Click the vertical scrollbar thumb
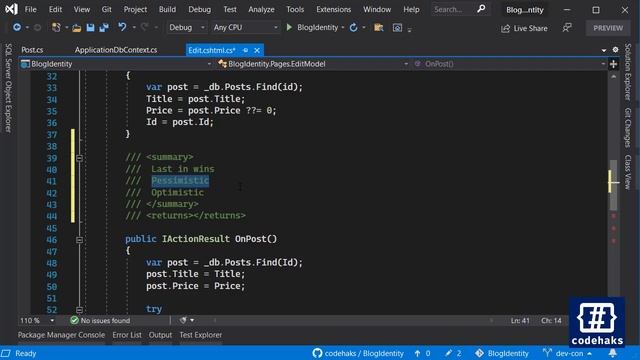 click(x=613, y=185)
